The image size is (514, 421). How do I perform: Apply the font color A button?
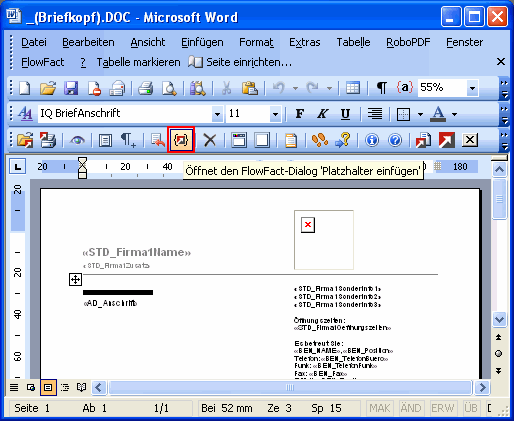click(438, 114)
